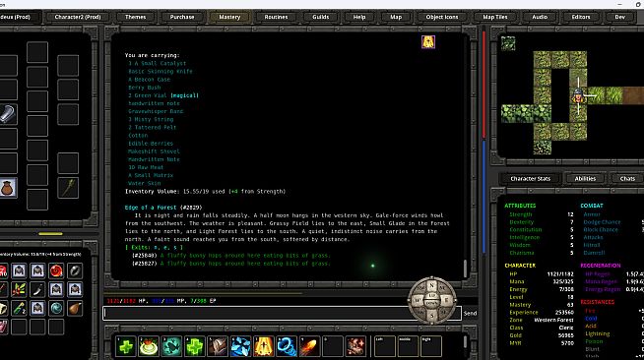Select the skinning knife inventory item

point(37,289)
